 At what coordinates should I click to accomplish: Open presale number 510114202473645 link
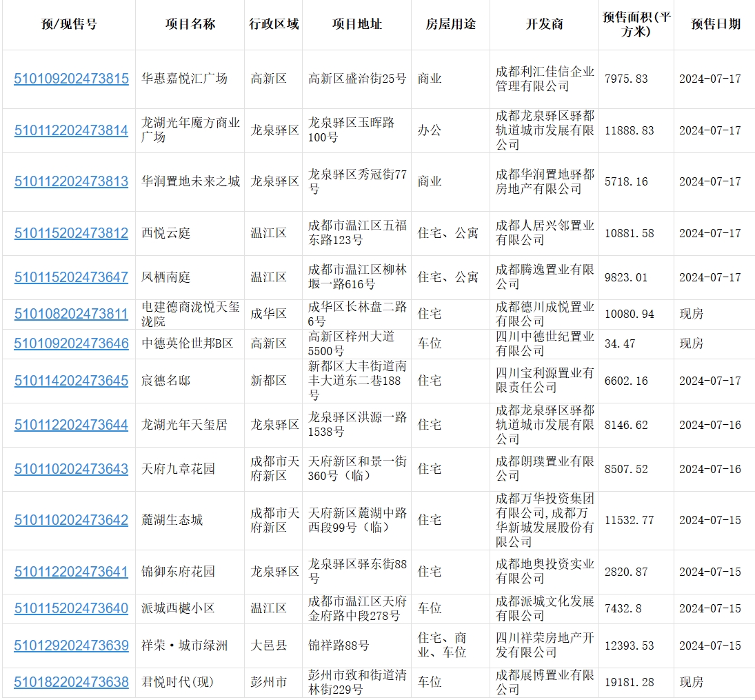71,381
